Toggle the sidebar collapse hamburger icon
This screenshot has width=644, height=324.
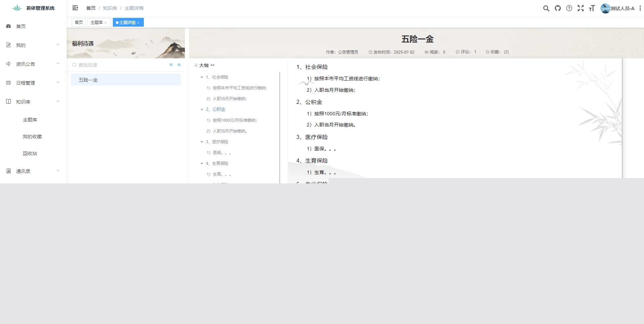(75, 8)
